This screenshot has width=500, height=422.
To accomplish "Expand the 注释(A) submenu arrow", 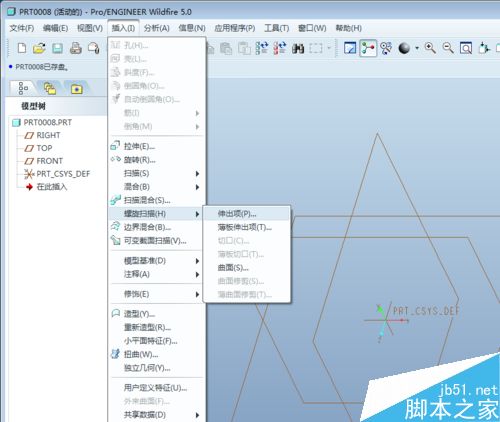I will tap(197, 275).
